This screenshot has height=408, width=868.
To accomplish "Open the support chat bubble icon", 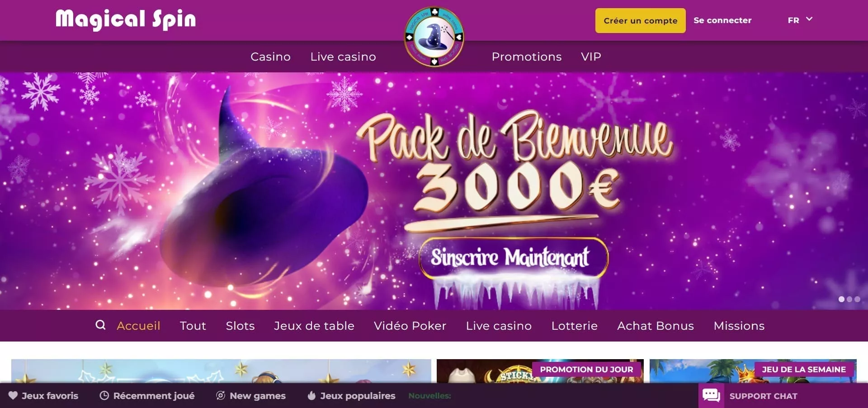I will click(x=711, y=395).
